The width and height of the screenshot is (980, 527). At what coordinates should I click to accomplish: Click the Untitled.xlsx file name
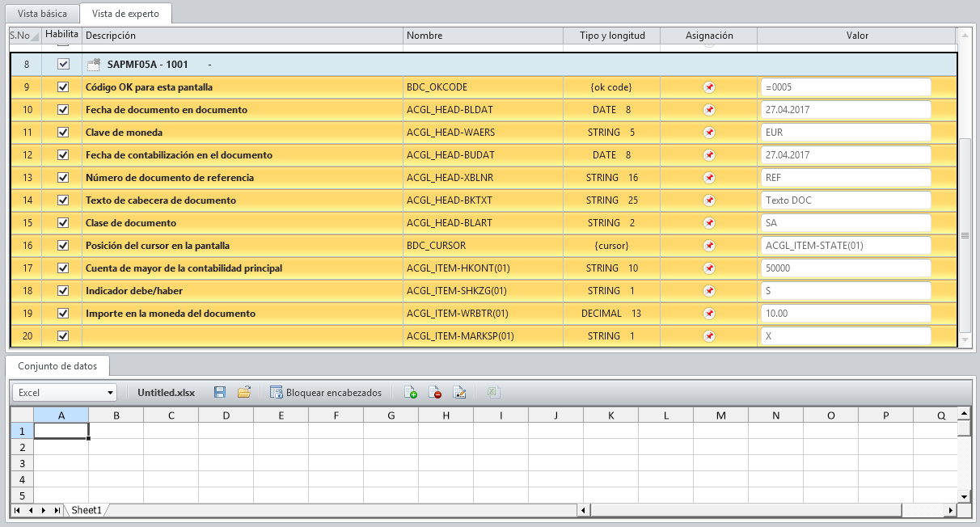coord(166,392)
